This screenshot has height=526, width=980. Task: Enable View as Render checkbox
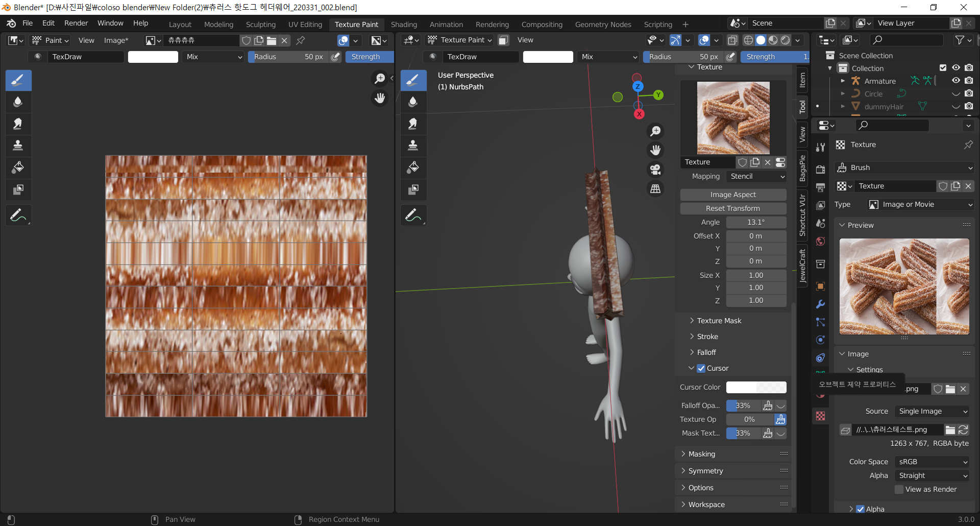(x=899, y=489)
